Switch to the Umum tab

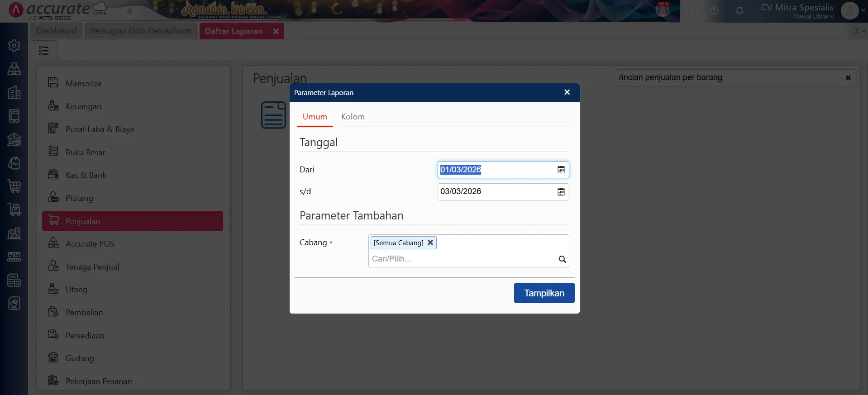315,117
